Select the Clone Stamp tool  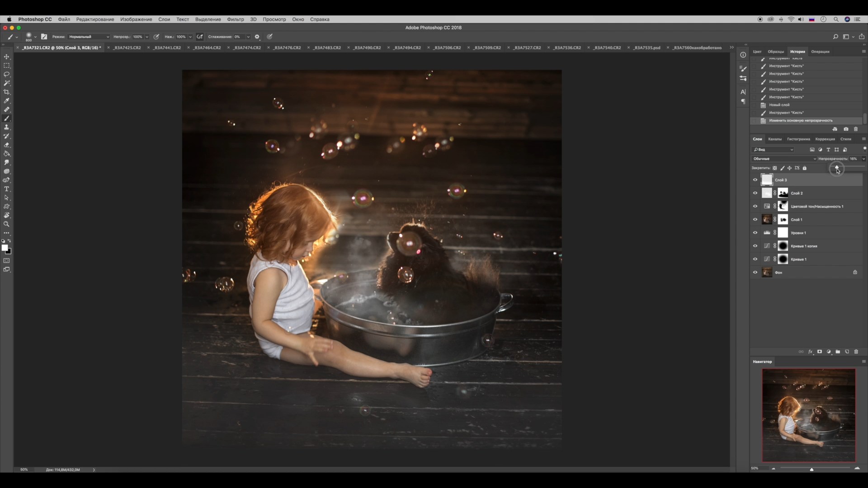click(x=7, y=127)
